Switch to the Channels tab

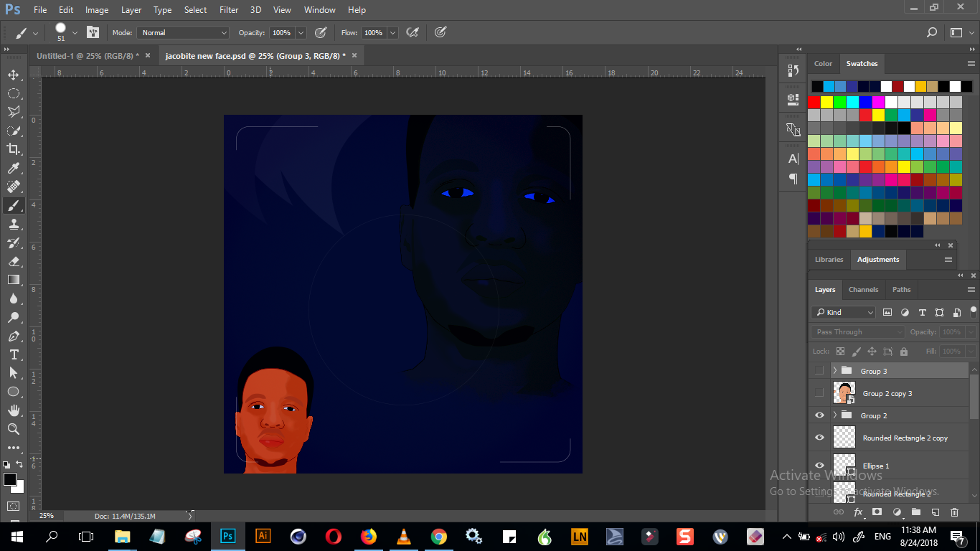click(863, 290)
